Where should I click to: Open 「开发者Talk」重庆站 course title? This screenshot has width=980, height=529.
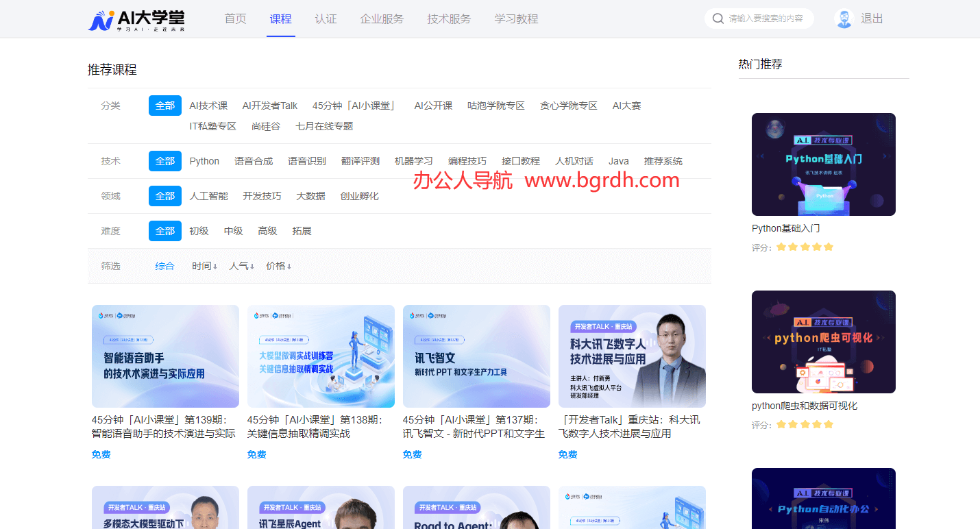[629, 427]
